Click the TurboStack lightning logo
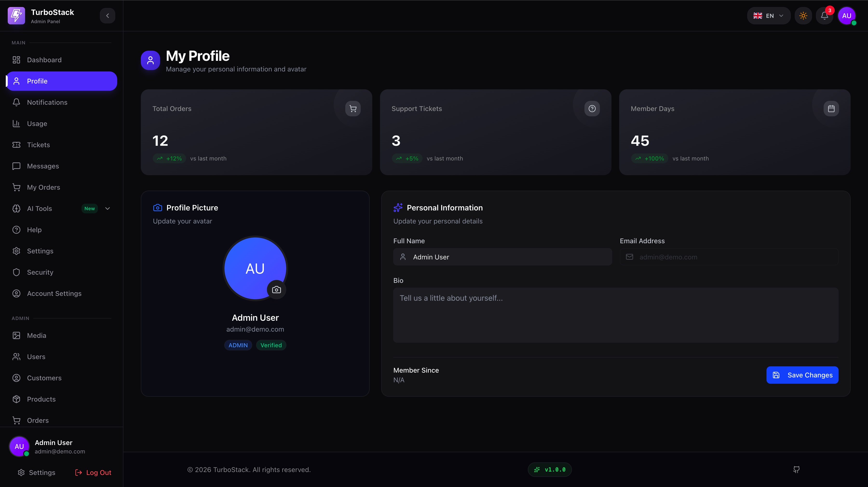Viewport: 868px width, 487px height. [16, 15]
